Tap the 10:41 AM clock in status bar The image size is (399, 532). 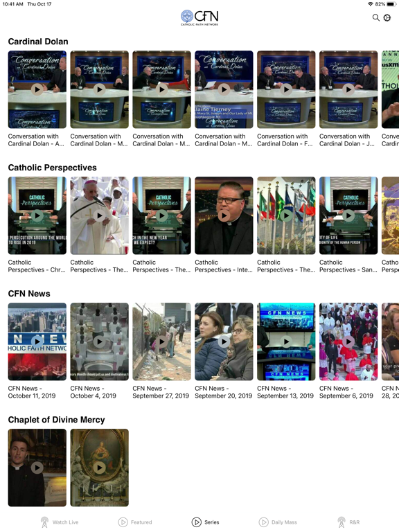click(13, 4)
